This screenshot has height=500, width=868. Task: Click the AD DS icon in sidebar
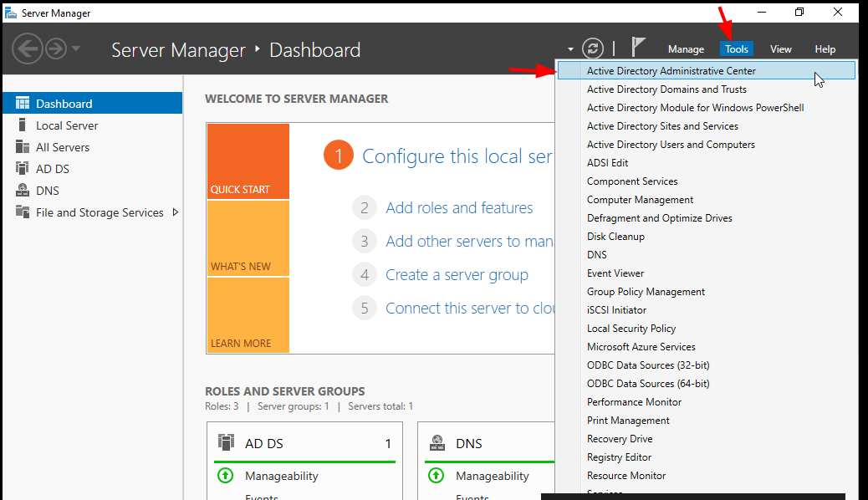pyautogui.click(x=22, y=168)
